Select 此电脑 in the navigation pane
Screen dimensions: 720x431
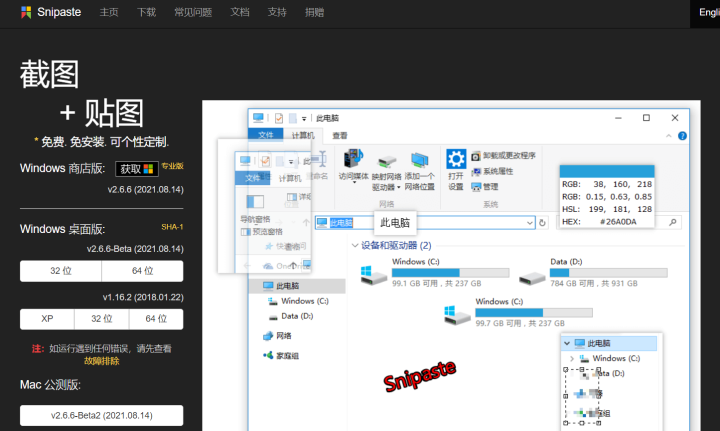tap(297, 285)
